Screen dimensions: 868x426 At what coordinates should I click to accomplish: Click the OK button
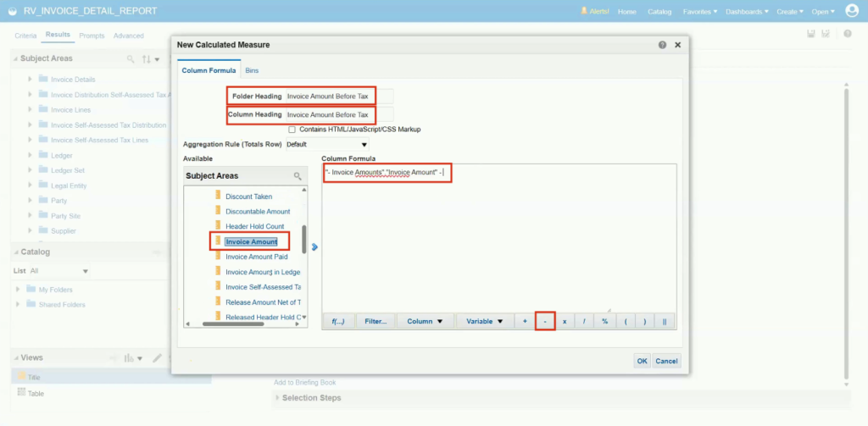pyautogui.click(x=642, y=361)
